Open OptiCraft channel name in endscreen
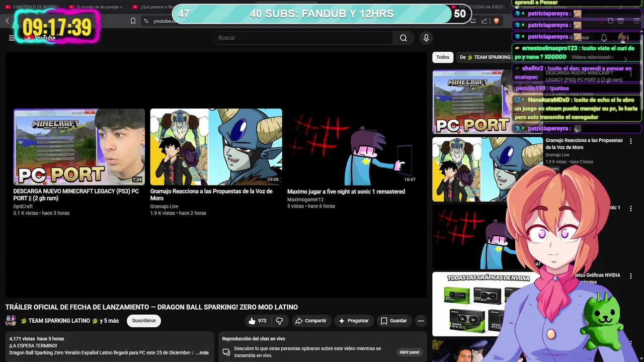The height and width of the screenshot is (362, 644). click(x=23, y=207)
